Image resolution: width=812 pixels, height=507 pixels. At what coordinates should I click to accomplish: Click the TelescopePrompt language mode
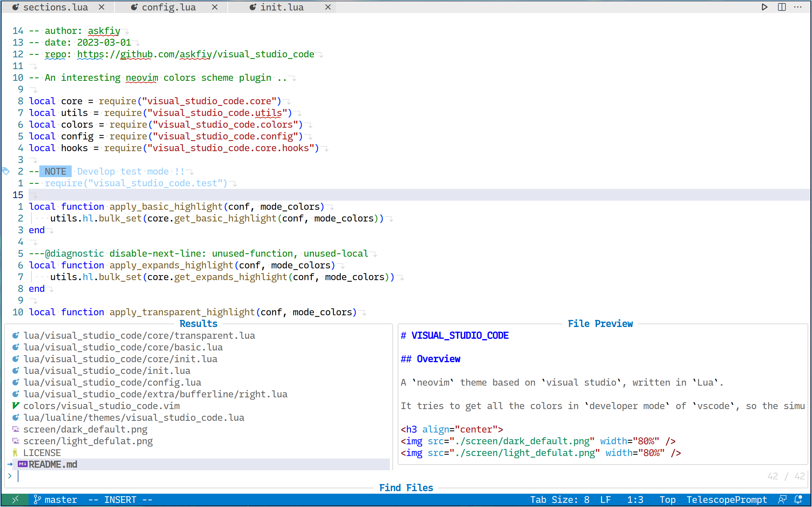[726, 500]
